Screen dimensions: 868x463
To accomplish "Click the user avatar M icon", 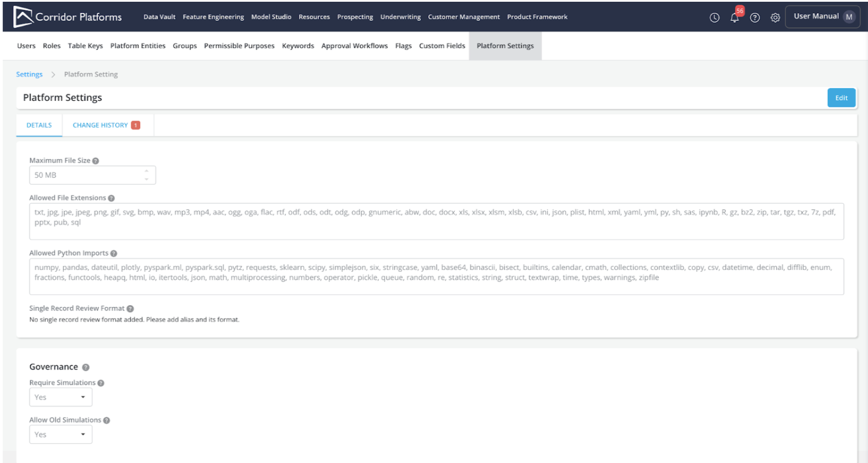I will 849,17.
